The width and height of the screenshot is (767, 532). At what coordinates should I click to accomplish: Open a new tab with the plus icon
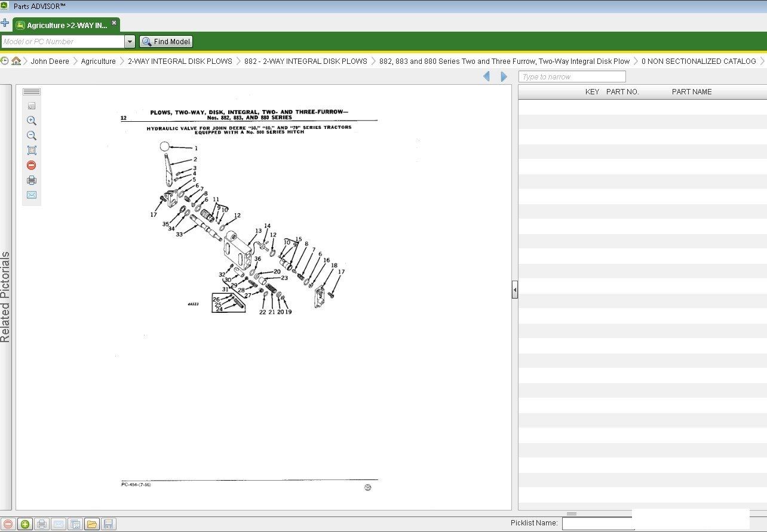[5, 23]
